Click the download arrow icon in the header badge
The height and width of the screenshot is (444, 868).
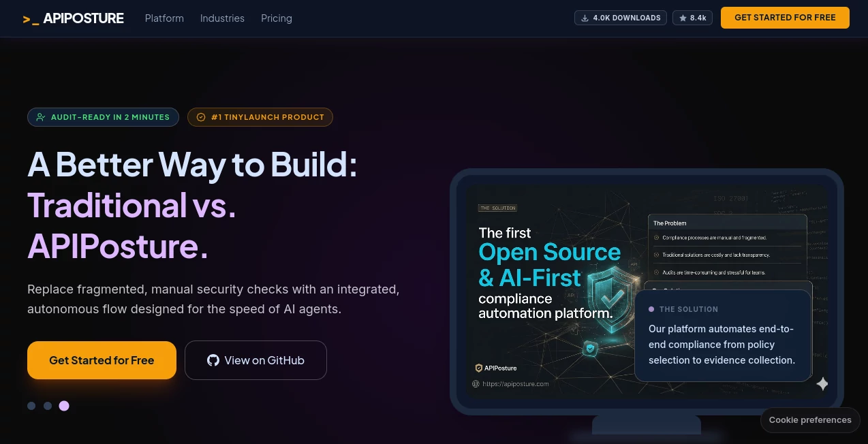pos(585,18)
